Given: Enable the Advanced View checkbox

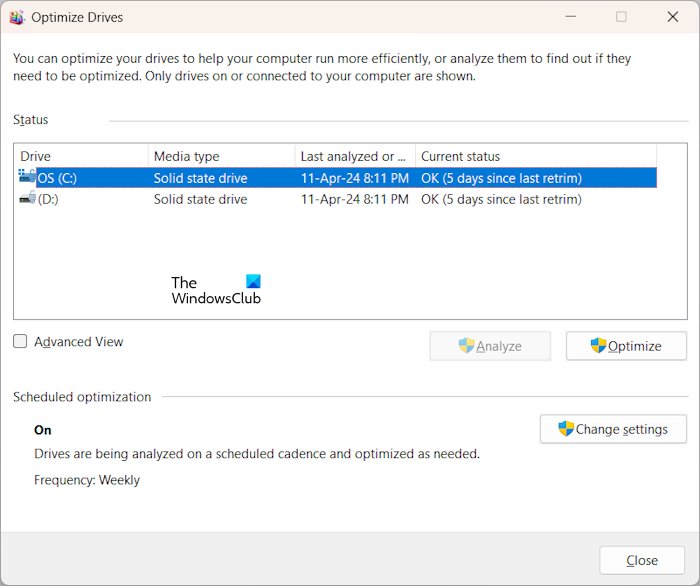Looking at the screenshot, I should (21, 342).
